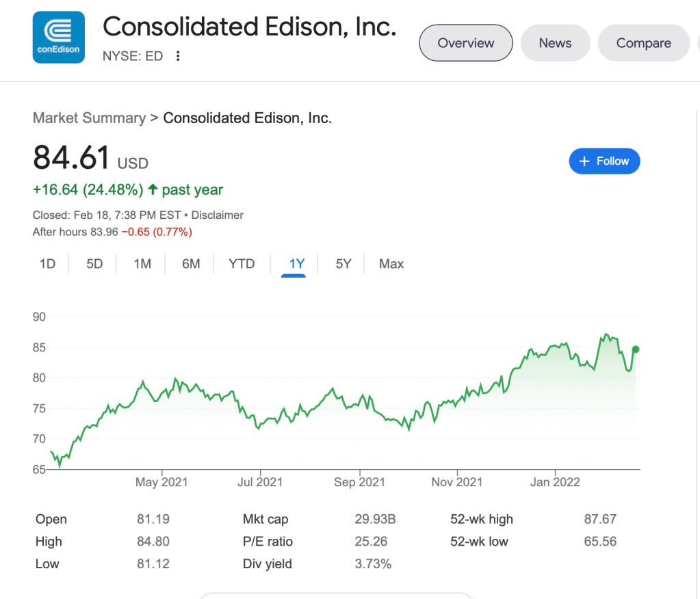700x599 pixels.
Task: Open the Overview tab
Action: (466, 43)
